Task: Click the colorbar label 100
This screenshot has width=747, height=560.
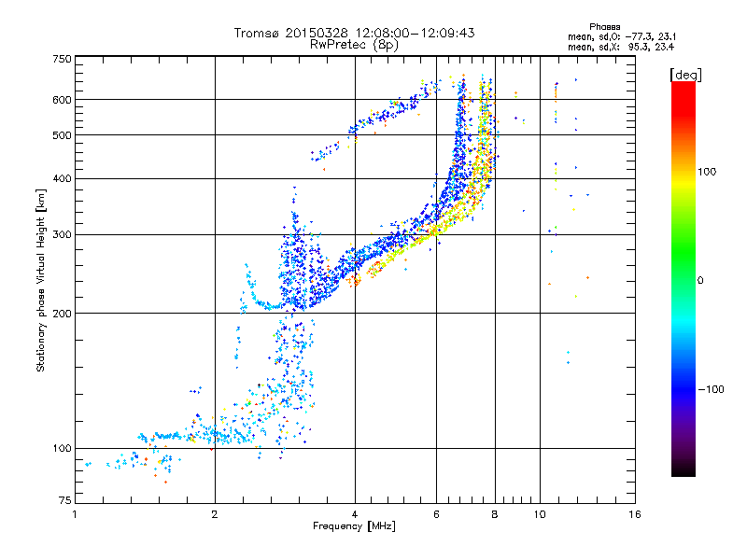Action: [x=707, y=172]
